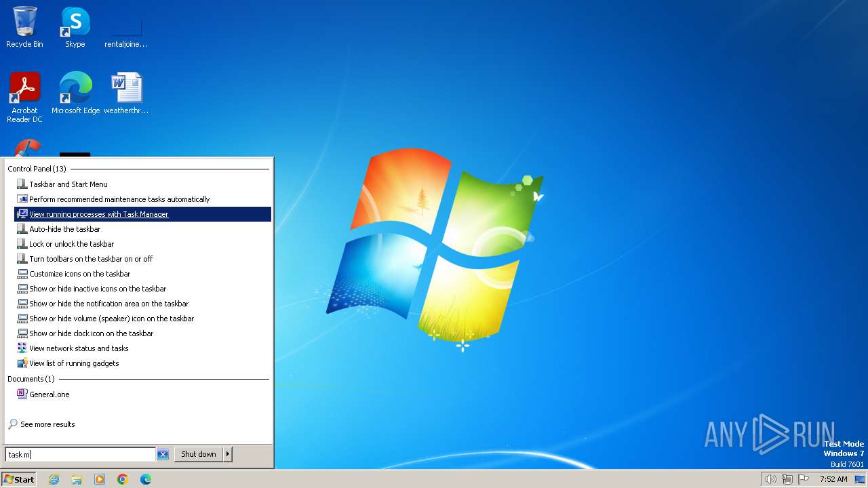Select View network status and tasks
This screenshot has height=488, width=868.
142,348
